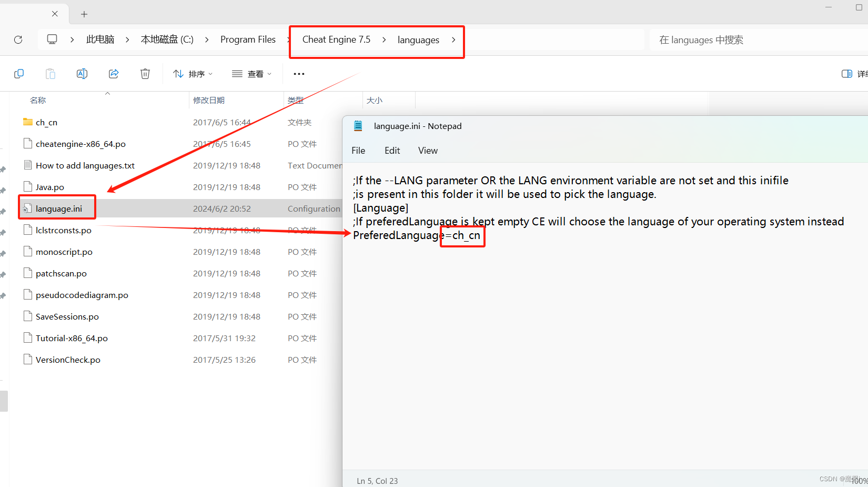The height and width of the screenshot is (487, 868).
Task: Click the delete trash icon in the toolbar
Action: point(145,74)
